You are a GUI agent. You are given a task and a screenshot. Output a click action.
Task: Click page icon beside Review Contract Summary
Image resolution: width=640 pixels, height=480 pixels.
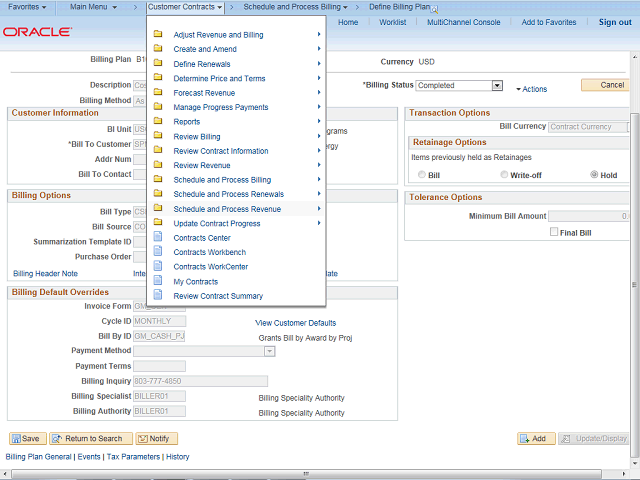tap(158, 295)
